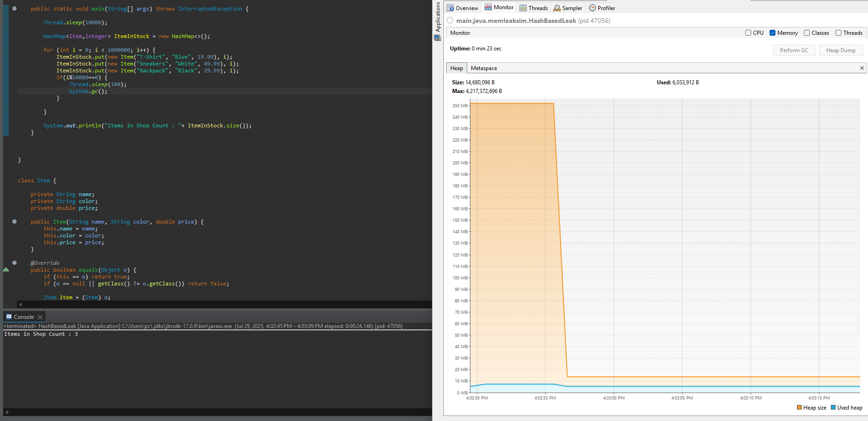Viewport: 868px width, 421px height.
Task: Click the Heap size orange legend swatch
Action: (x=799, y=408)
